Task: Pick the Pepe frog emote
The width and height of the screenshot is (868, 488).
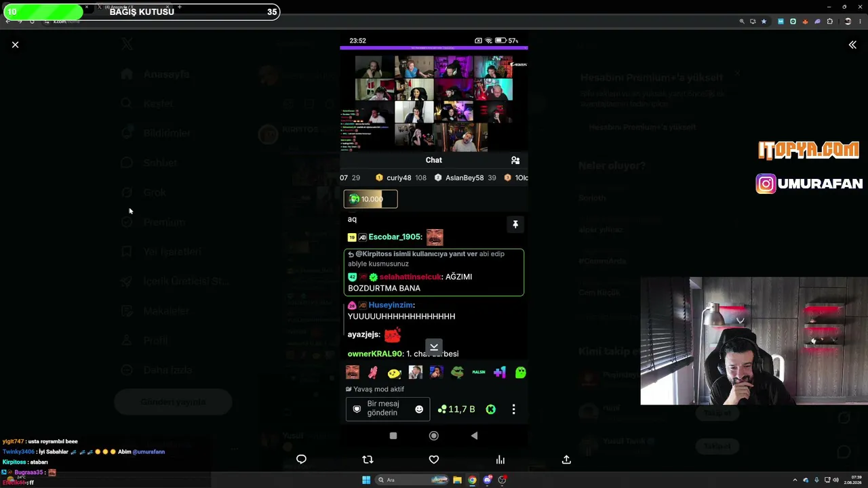Action: click(x=458, y=372)
